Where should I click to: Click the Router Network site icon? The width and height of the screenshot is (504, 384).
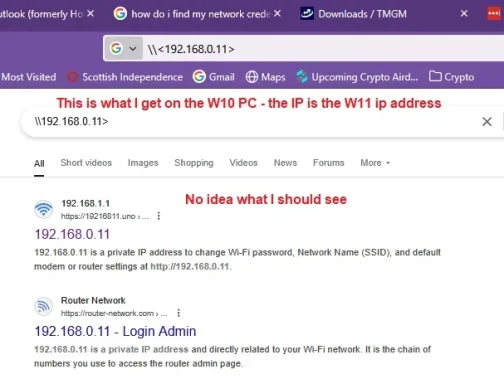pyautogui.click(x=44, y=306)
